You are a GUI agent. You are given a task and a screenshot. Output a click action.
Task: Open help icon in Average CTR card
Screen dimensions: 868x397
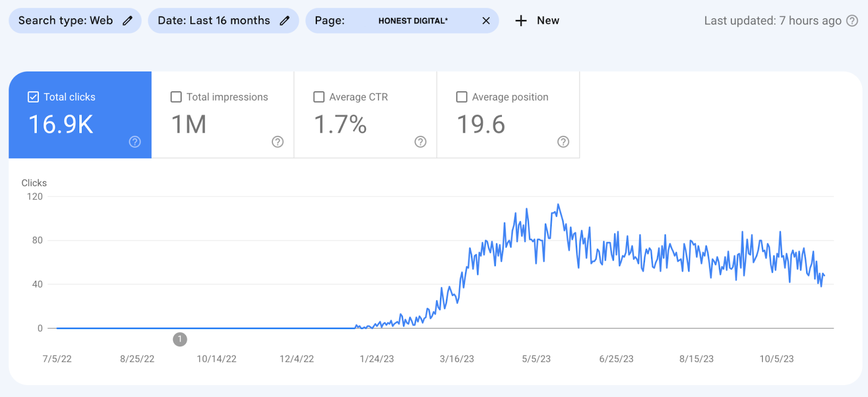(420, 142)
